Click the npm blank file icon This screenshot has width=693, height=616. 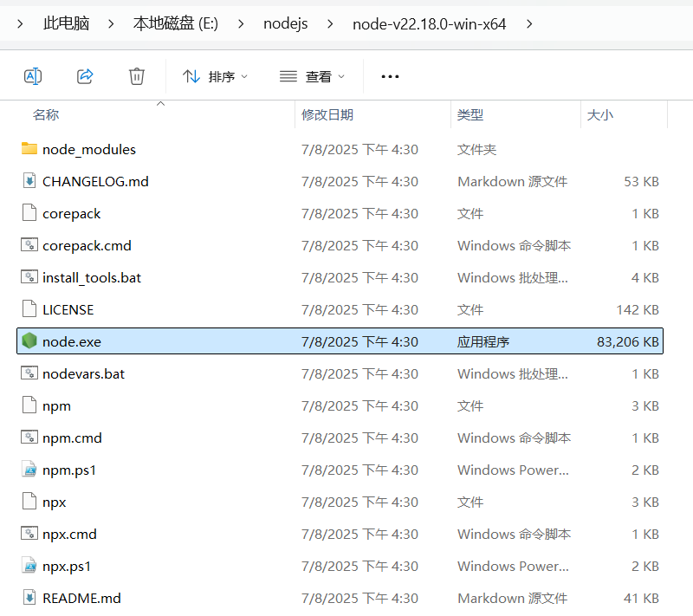[29, 405]
